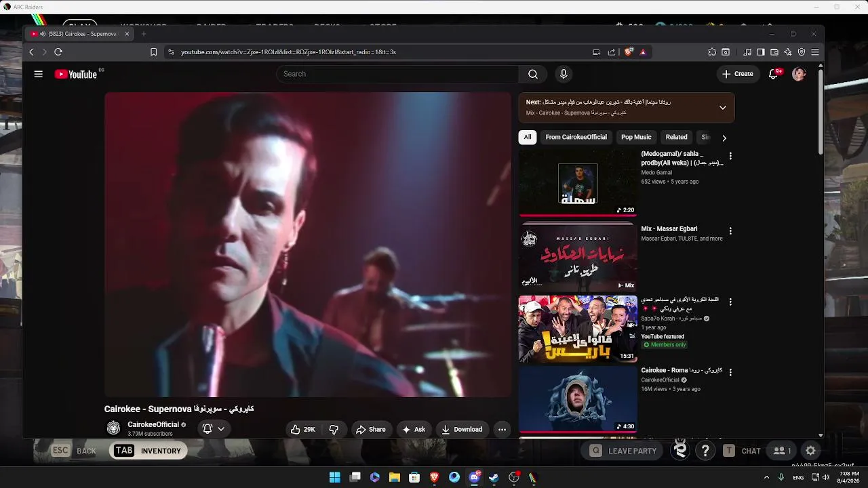Click the Mix - Massar Egbari title
The image size is (868, 488).
[669, 229]
